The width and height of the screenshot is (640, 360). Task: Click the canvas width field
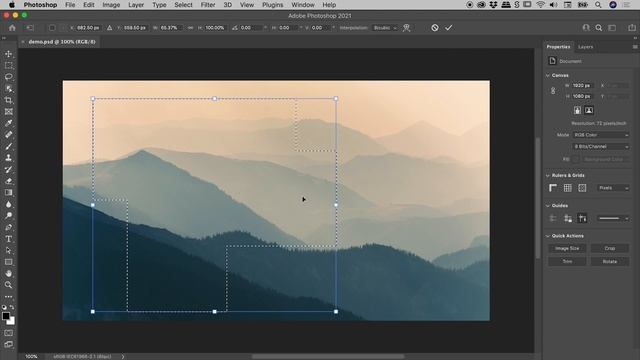point(582,86)
